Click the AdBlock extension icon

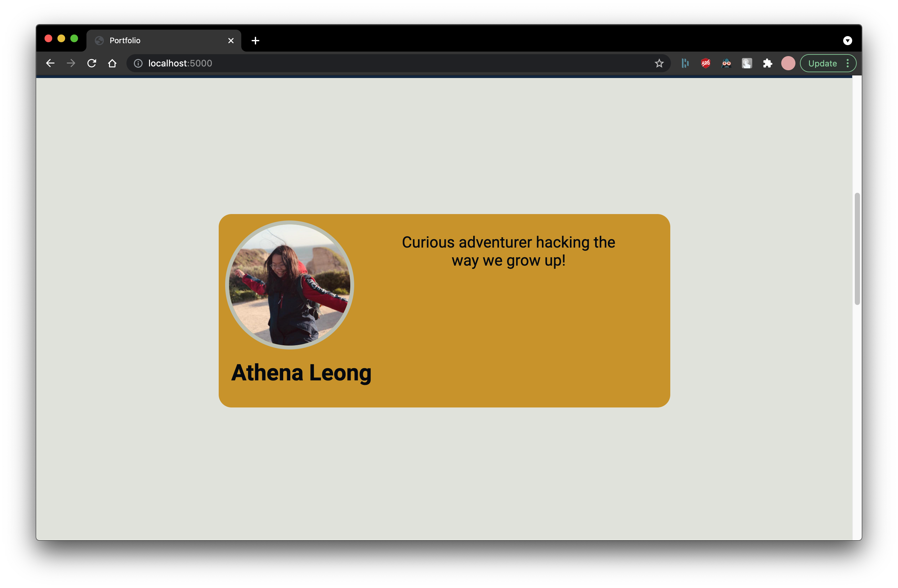tap(705, 64)
